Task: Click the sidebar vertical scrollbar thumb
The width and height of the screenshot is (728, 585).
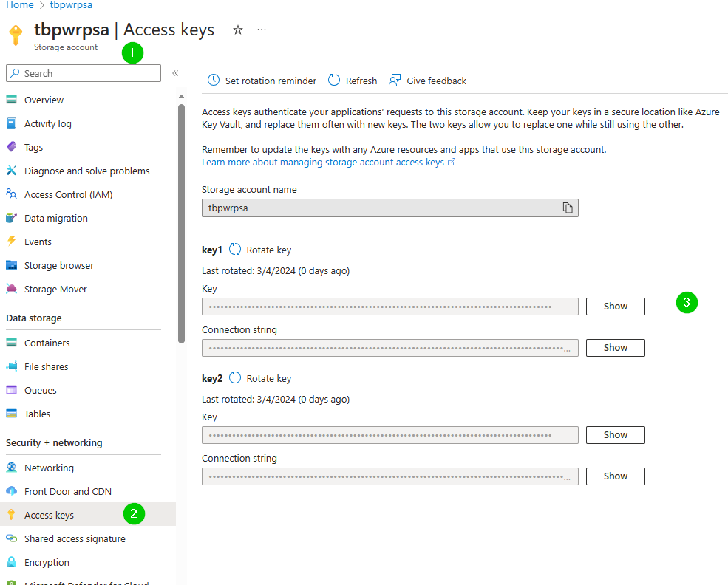Action: tap(182, 224)
